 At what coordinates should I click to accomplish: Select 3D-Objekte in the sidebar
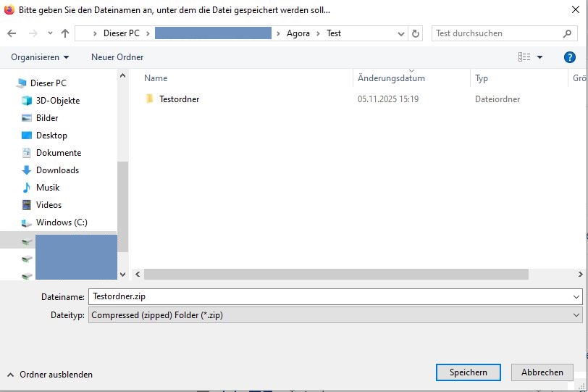click(57, 101)
